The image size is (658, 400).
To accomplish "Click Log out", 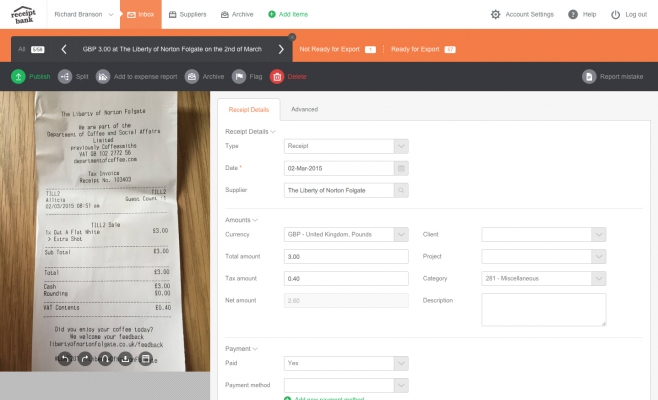I will 636,14.
